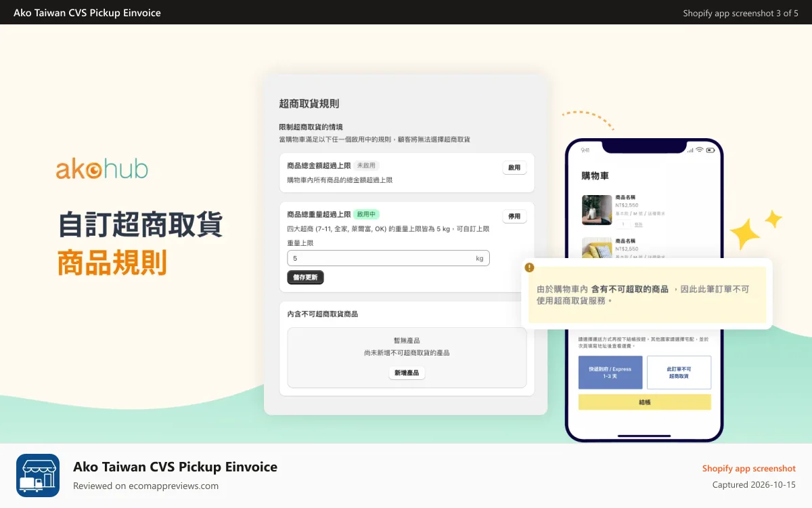The image size is (812, 508).
Task: Click the 內含不可超商取貨商品 section title
Action: coord(323,314)
